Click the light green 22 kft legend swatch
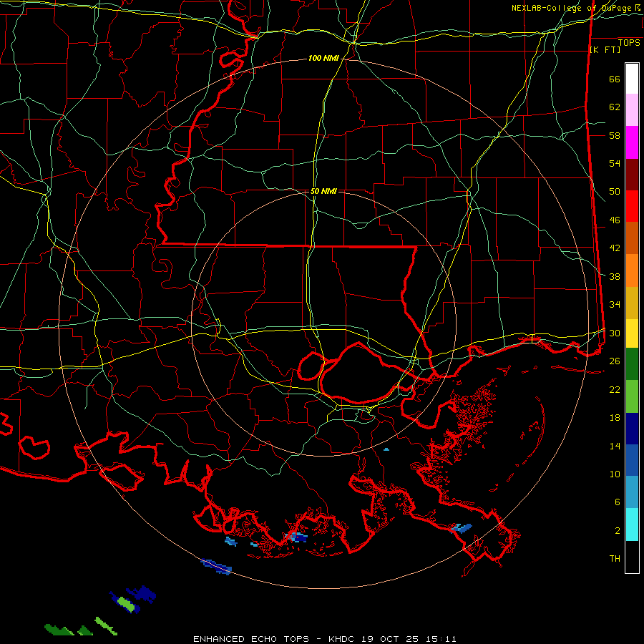 point(632,396)
